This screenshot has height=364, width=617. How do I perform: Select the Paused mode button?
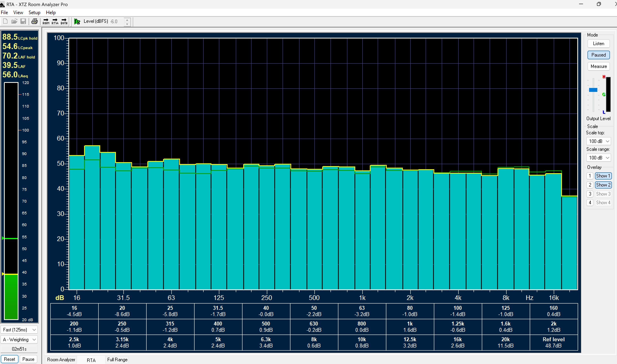(598, 55)
